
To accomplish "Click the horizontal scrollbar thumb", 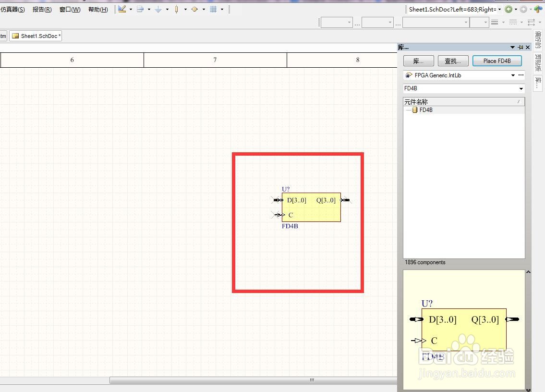I will coord(254,380).
